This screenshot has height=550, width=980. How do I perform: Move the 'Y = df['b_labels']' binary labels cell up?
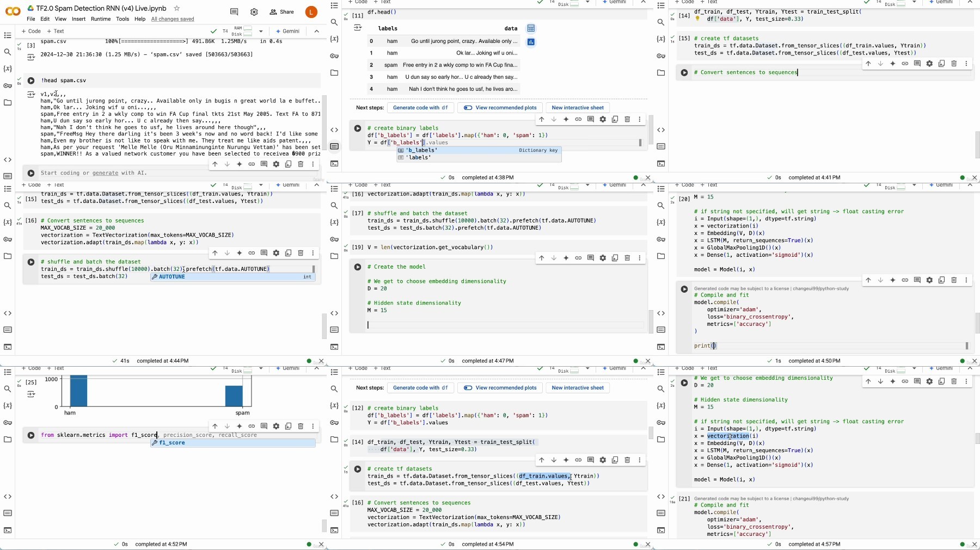[x=542, y=119]
